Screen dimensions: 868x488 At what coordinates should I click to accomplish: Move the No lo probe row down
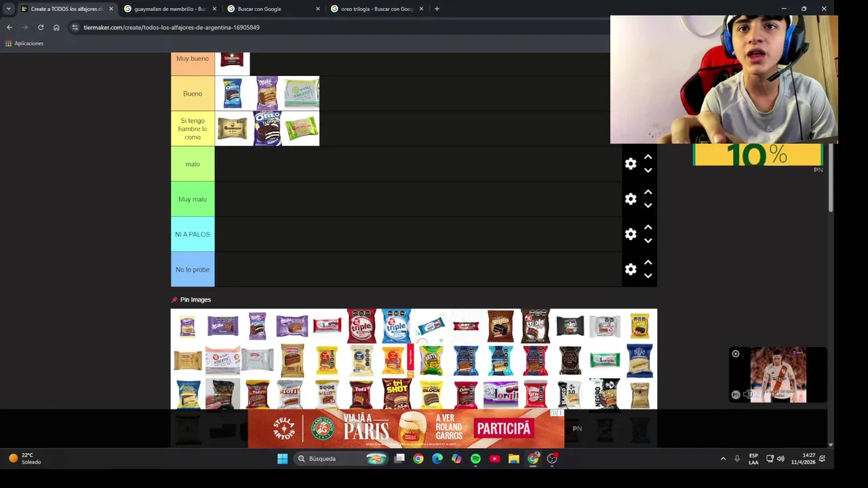[x=648, y=277]
